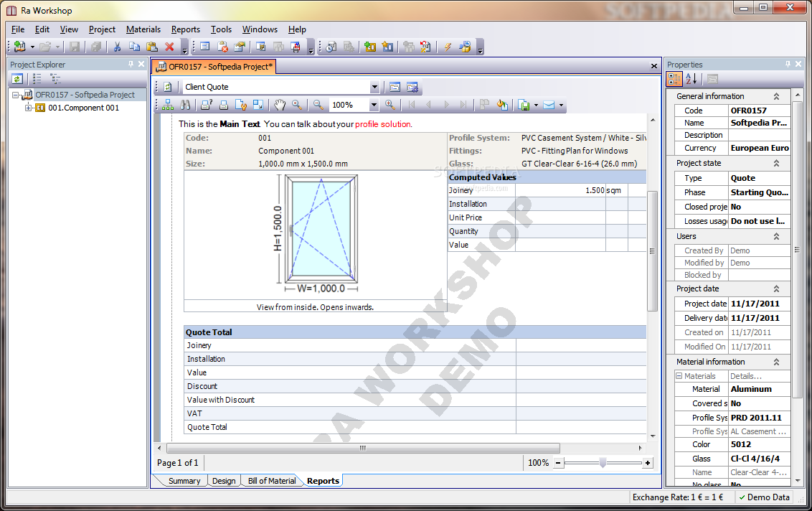Click the export document diskette icon

(524, 106)
